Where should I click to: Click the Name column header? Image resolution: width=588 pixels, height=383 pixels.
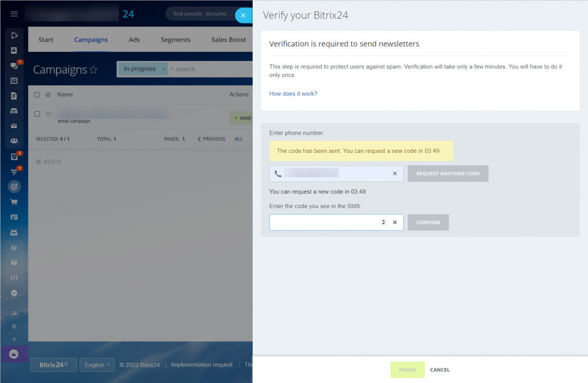click(65, 95)
